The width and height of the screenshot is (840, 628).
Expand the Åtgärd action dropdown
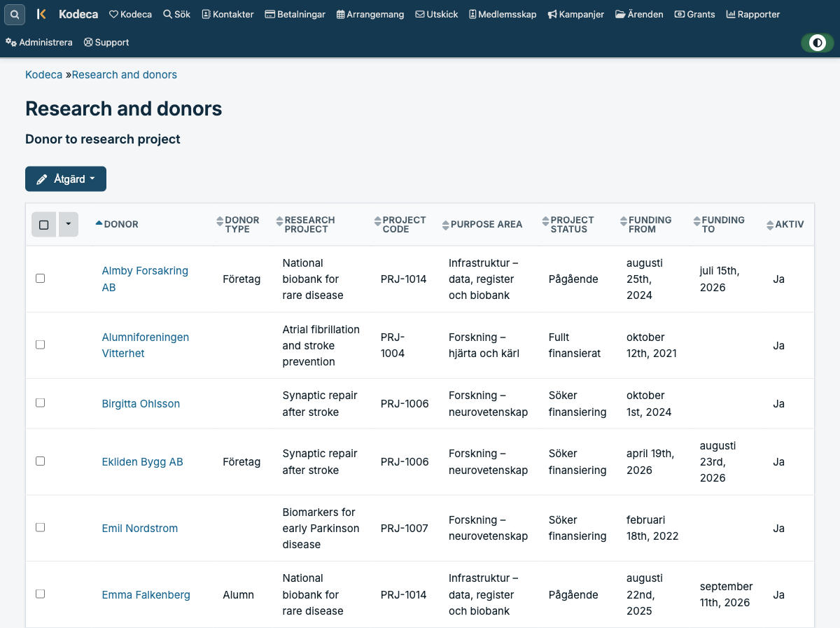coord(66,179)
